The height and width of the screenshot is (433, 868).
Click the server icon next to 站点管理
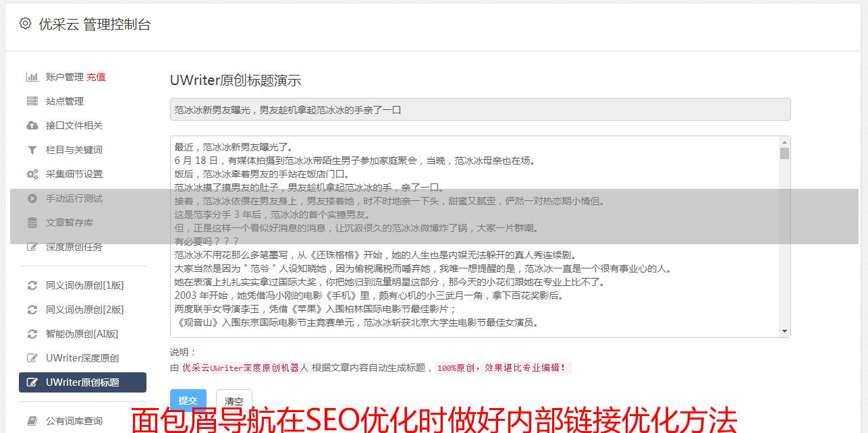[32, 101]
